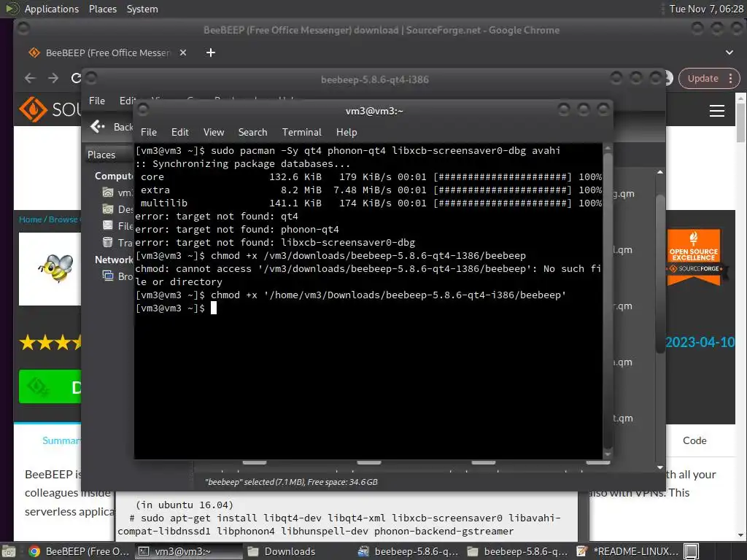Select the Trash icon in Places sidebar
Image resolution: width=747 pixels, height=560 pixels.
coord(108,242)
